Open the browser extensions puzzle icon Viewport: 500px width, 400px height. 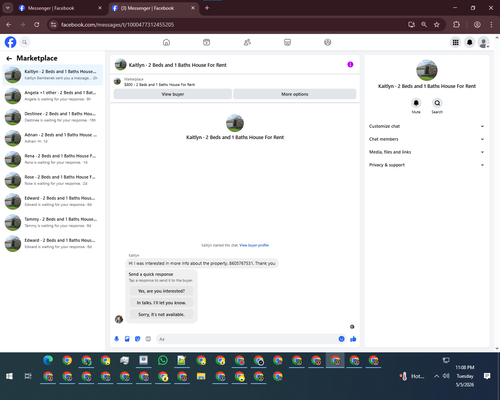[456, 25]
